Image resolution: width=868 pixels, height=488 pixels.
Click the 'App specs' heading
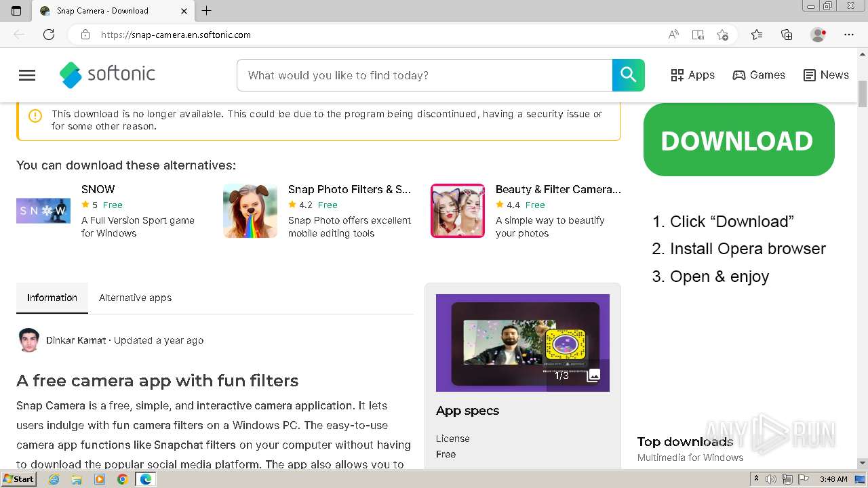coord(467,411)
